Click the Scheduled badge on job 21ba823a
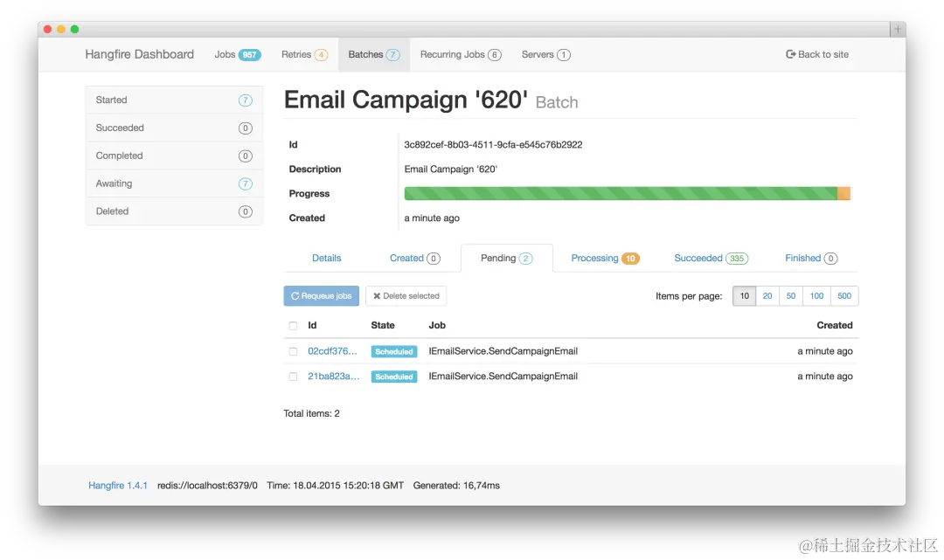 [394, 377]
